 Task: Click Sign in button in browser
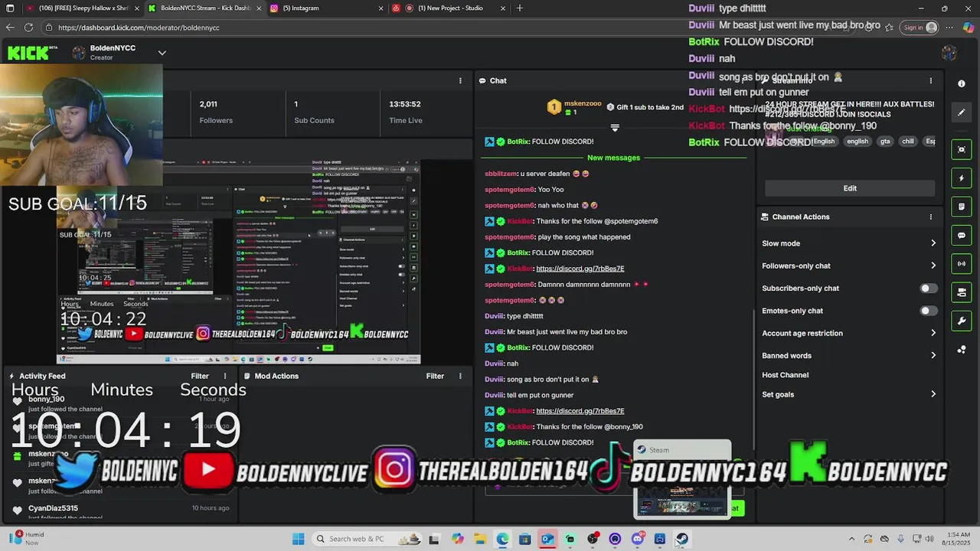click(920, 28)
